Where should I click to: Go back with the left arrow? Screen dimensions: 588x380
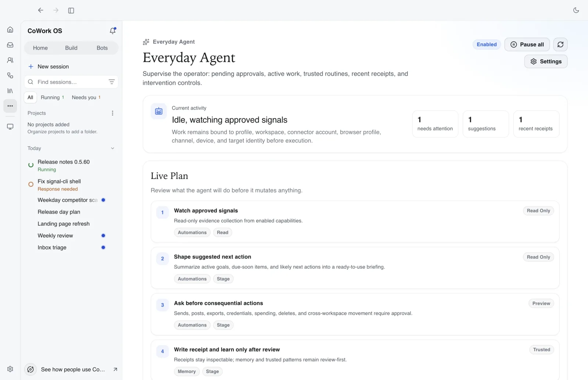(40, 10)
